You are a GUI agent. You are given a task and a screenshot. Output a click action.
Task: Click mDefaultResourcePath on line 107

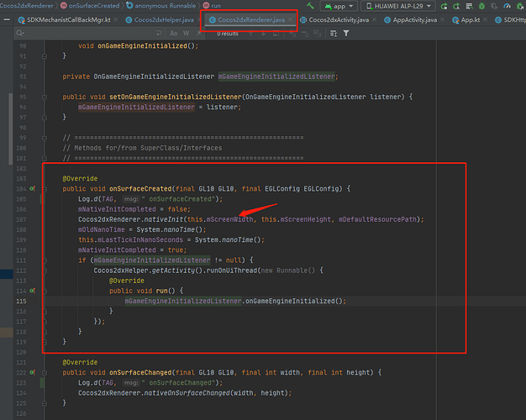[x=377, y=219]
